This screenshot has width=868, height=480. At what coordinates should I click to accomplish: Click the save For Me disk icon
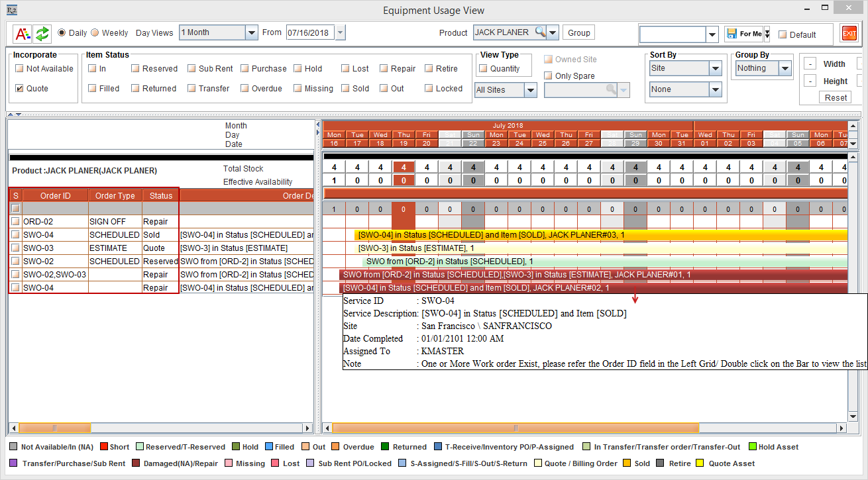pos(732,34)
